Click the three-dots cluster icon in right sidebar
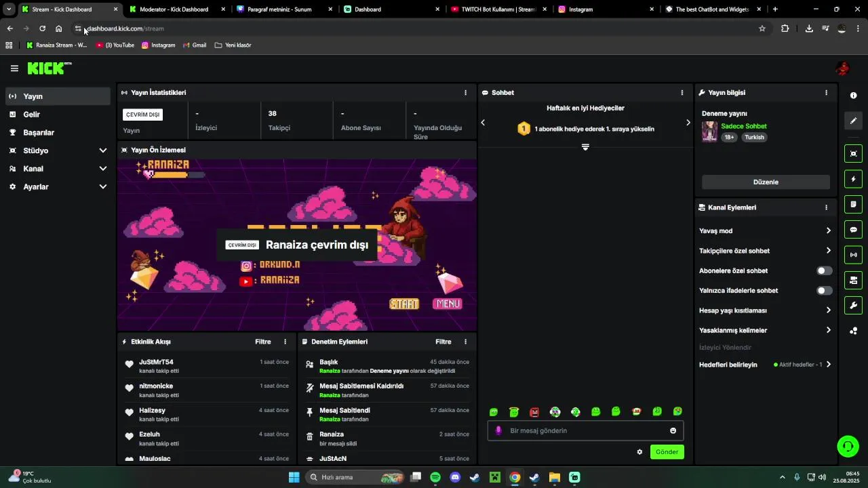The height and width of the screenshot is (488, 868). (x=854, y=331)
